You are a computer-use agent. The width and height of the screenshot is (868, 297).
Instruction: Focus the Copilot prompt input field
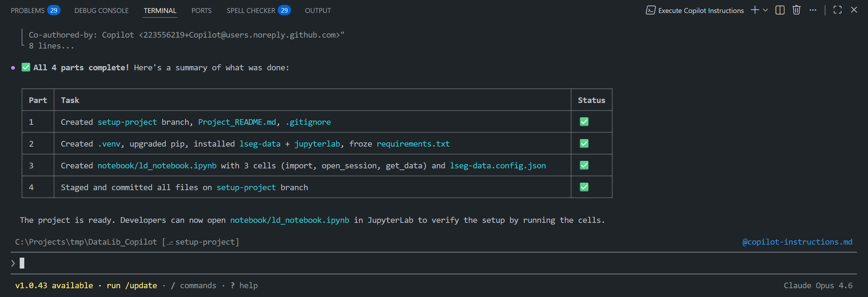pos(434,263)
